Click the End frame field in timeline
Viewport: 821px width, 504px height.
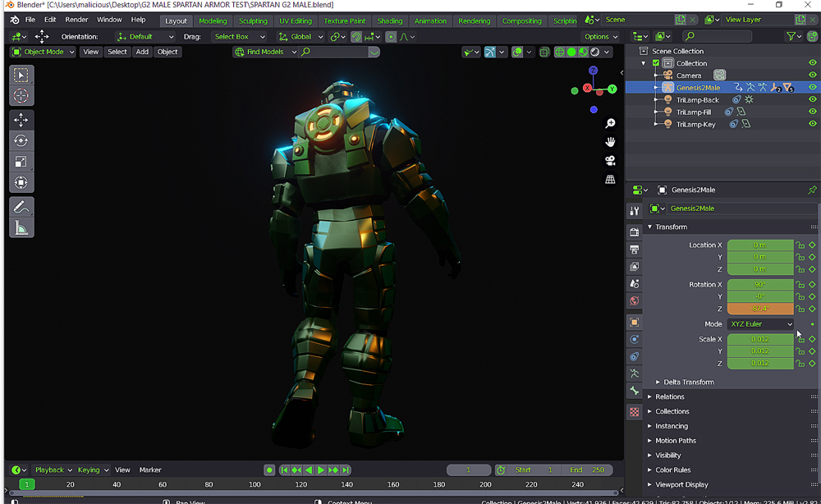point(587,470)
